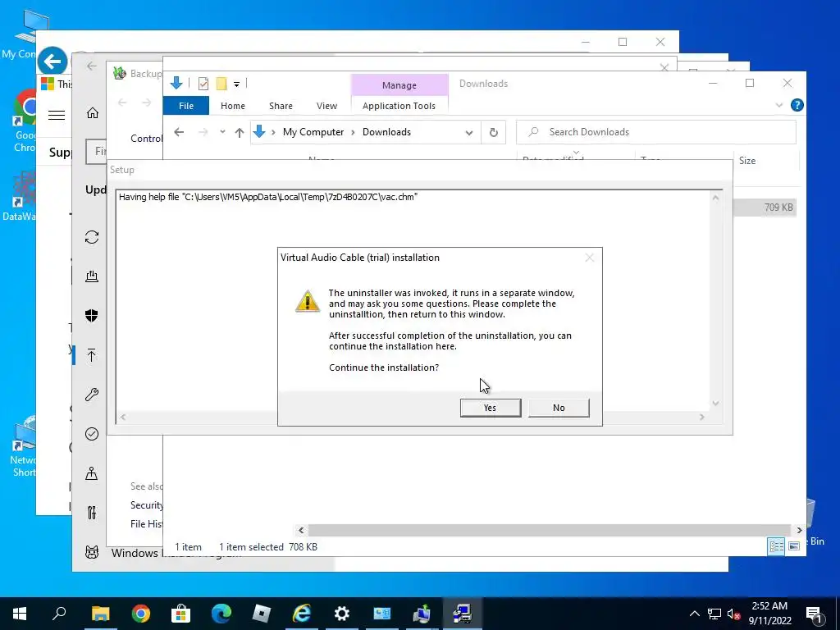840x630 pixels.
Task: Open Microsoft Edge from taskbar
Action: coord(221,614)
